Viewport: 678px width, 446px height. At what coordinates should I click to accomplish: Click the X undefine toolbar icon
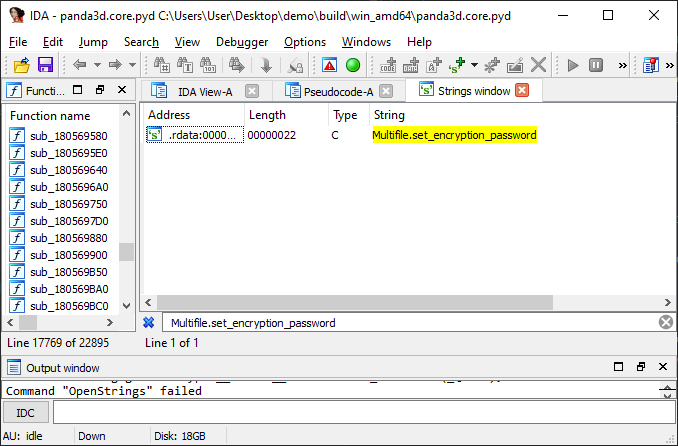pos(538,65)
